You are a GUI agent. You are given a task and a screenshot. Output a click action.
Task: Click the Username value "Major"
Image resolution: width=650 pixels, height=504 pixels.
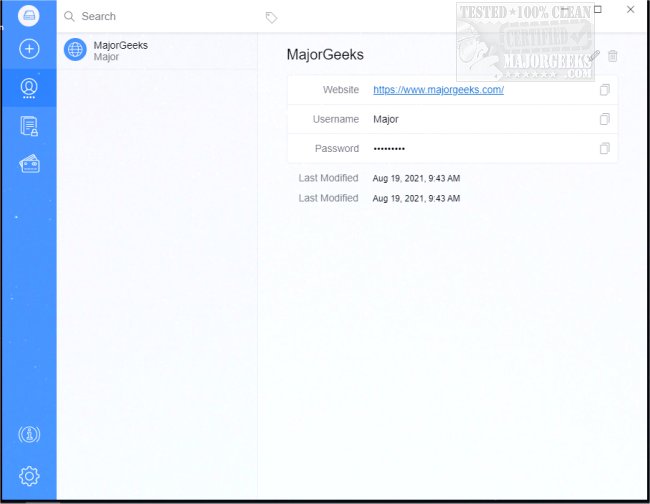pos(386,119)
